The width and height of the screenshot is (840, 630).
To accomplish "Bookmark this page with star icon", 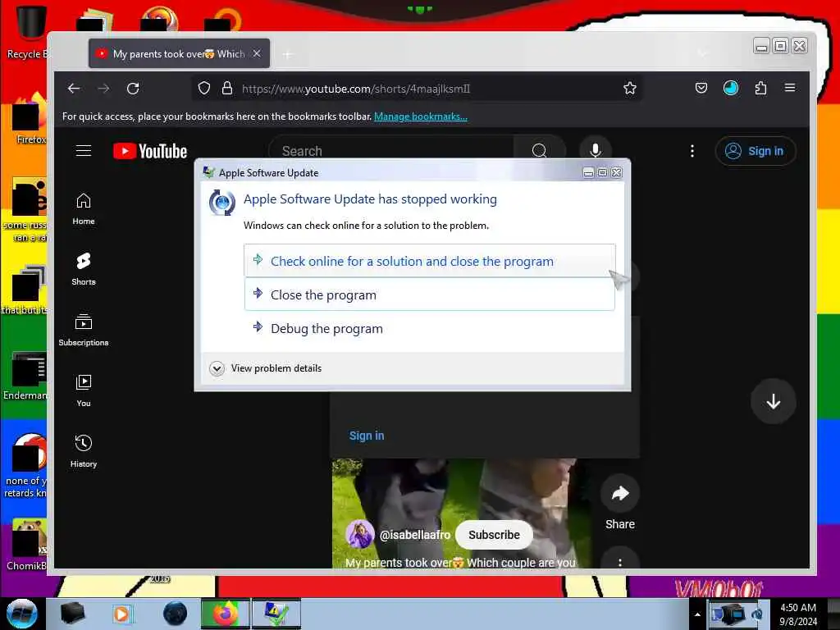I will pyautogui.click(x=630, y=89).
